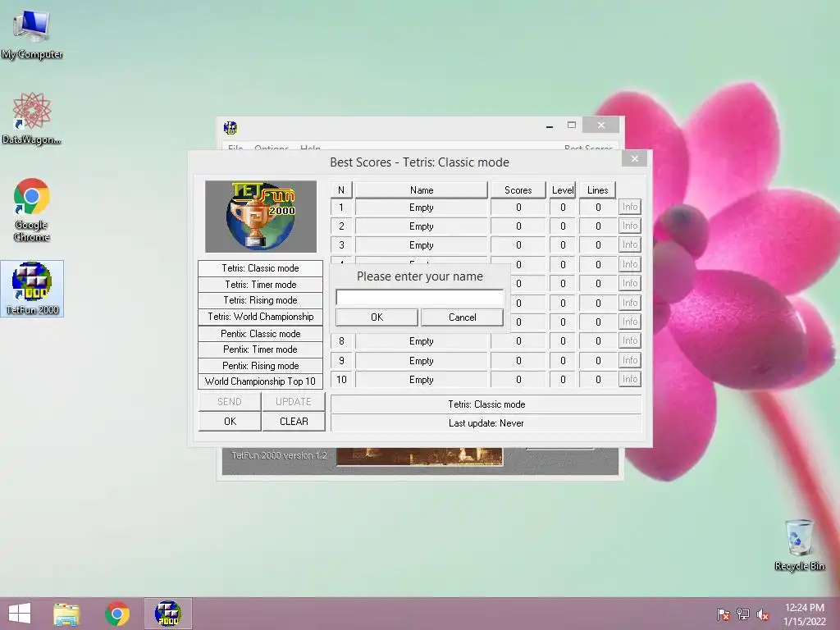Open World Championship Top 10 list

pyautogui.click(x=260, y=381)
